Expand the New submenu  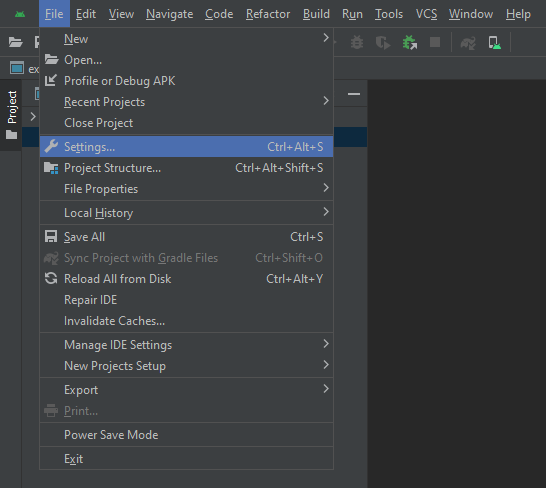click(x=187, y=39)
